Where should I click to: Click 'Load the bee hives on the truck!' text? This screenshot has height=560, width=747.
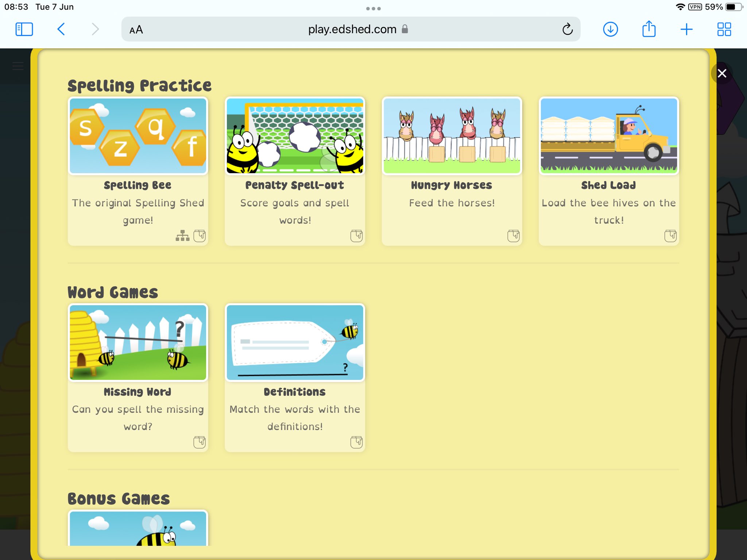(609, 211)
